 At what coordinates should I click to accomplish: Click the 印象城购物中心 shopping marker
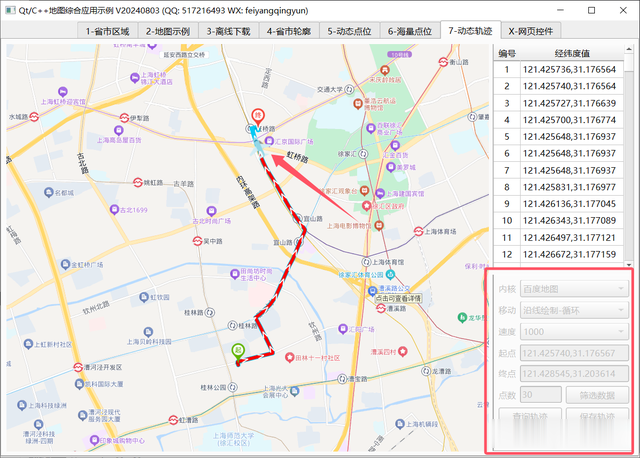(x=94, y=440)
